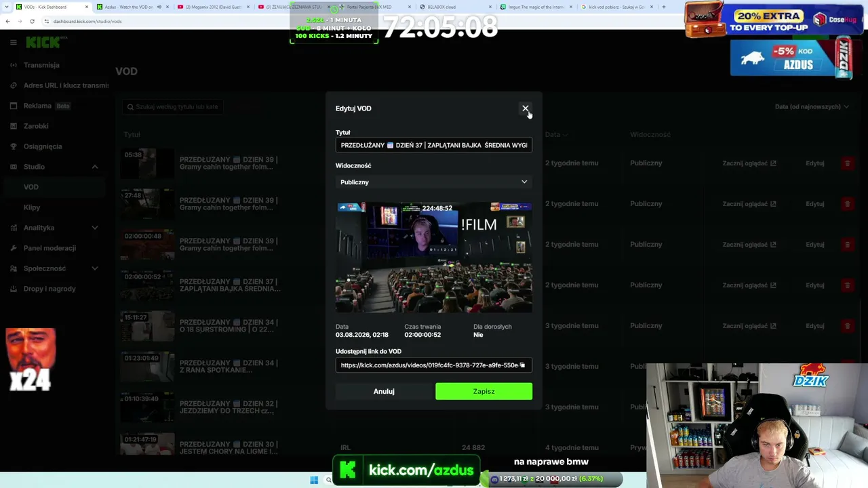This screenshot has height=488, width=868.
Task: Select Klipy under Studio
Action: [32, 207]
